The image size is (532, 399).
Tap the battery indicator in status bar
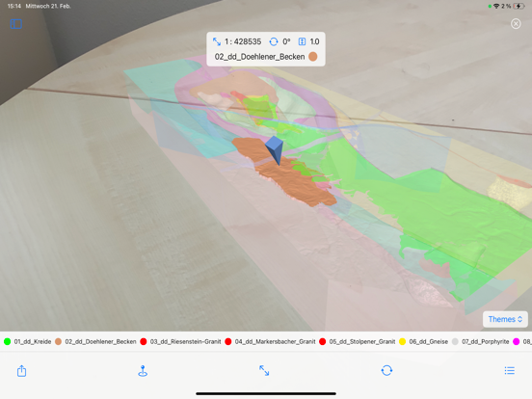[x=519, y=6]
